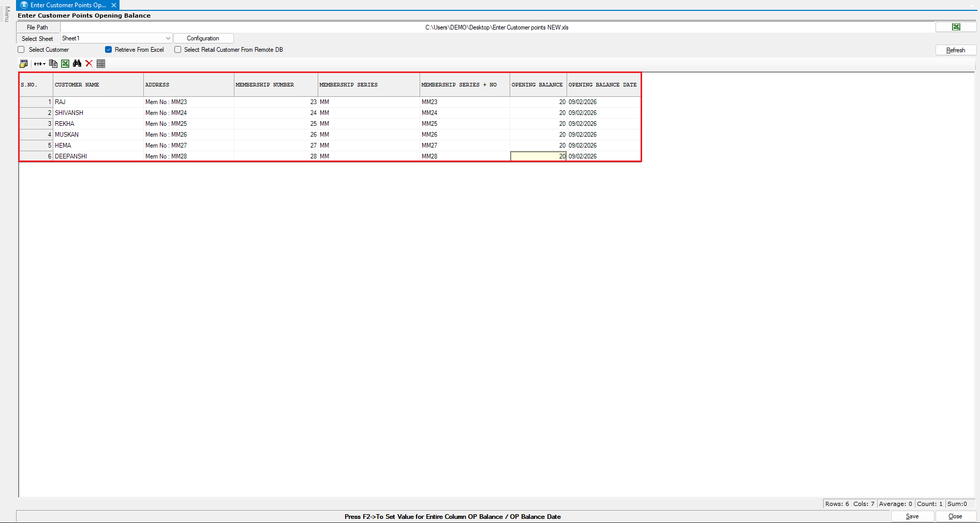The height and width of the screenshot is (523, 980).
Task: Click the binoculars find icon in toolbar
Action: tap(77, 64)
